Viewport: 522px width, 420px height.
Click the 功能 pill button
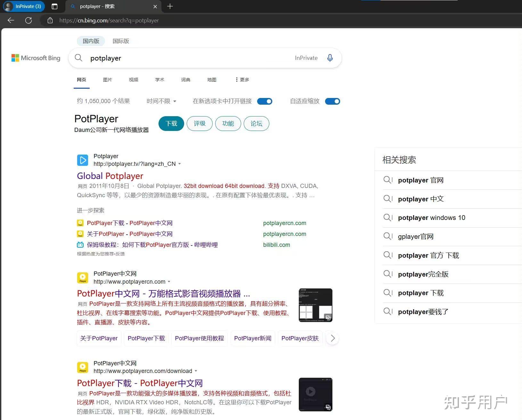click(x=228, y=124)
